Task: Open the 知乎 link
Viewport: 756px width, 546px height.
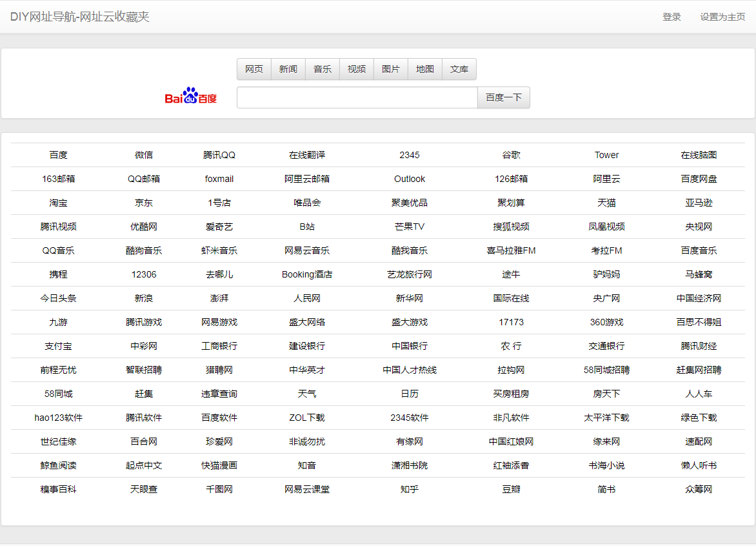Action: coord(410,489)
